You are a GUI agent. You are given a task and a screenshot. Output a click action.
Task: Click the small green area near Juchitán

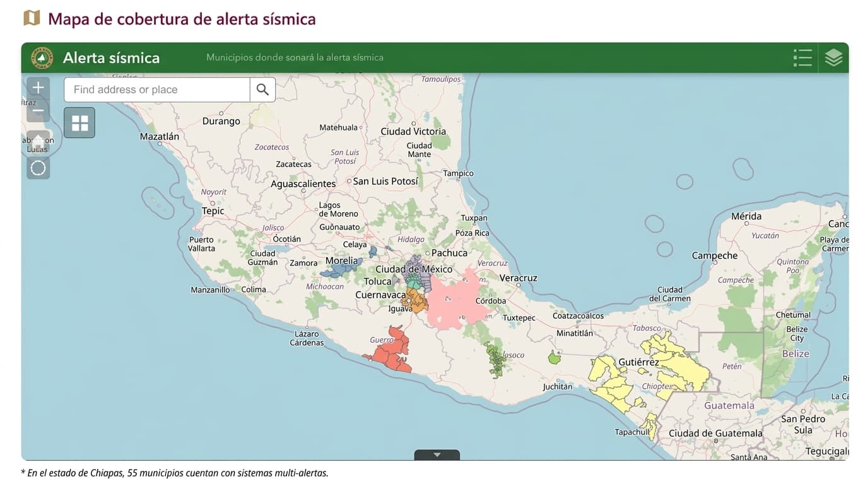(x=554, y=358)
